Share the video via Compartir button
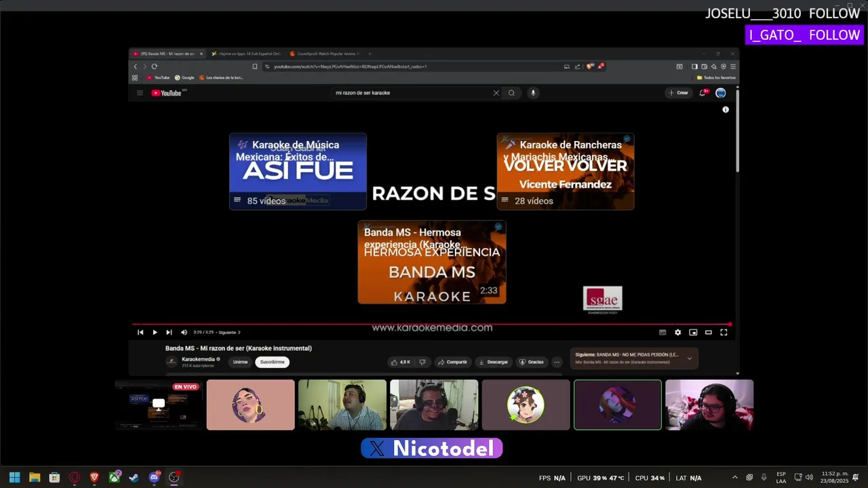Viewport: 868px width, 488px height. tap(452, 362)
